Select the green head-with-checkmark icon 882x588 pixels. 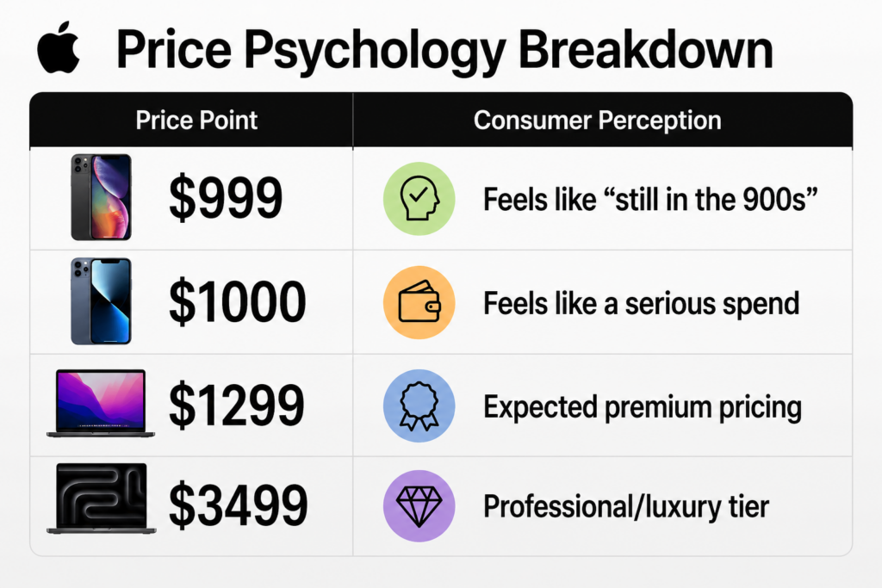pos(419,198)
